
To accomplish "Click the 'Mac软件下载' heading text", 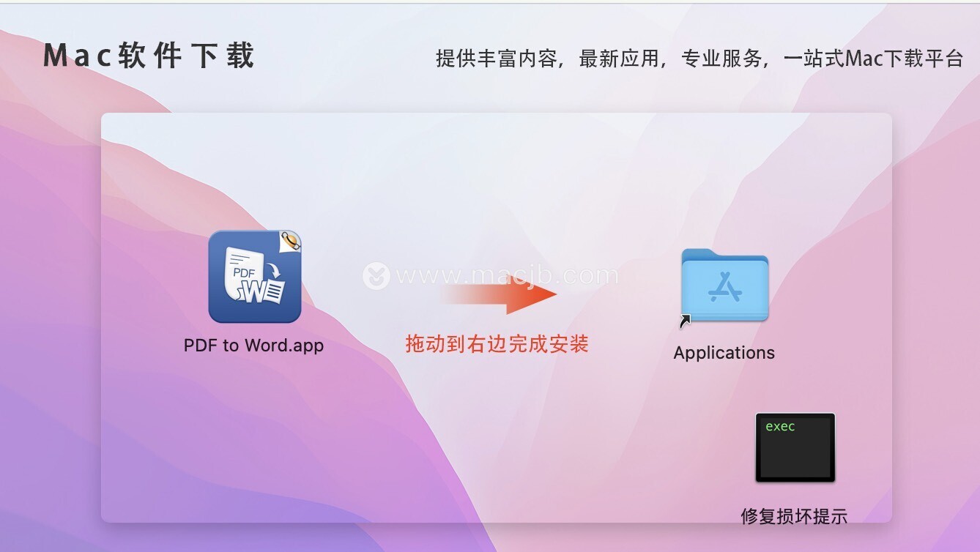I will 149,56.
